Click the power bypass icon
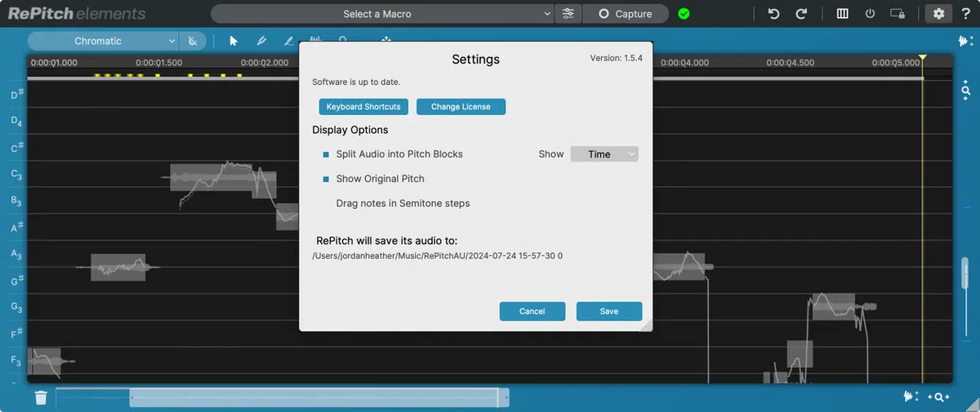This screenshot has height=412, width=980. click(870, 14)
